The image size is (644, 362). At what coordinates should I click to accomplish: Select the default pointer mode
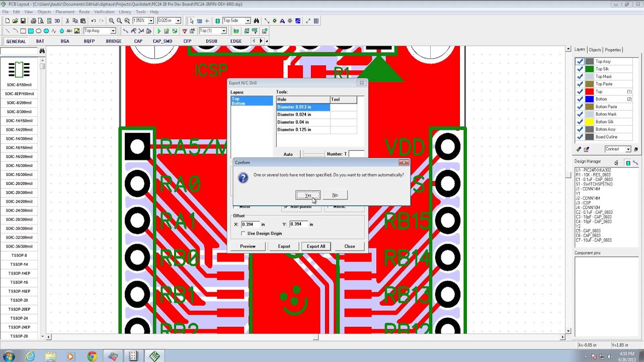(x=192, y=21)
